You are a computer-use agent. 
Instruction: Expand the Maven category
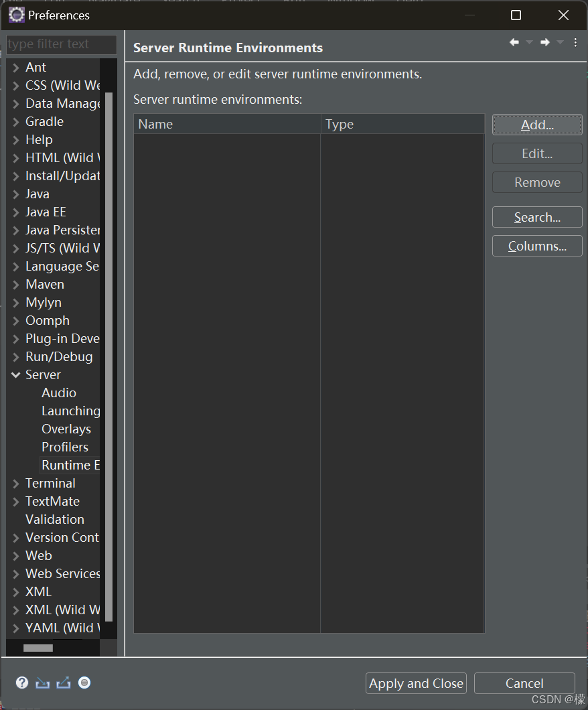click(x=15, y=284)
